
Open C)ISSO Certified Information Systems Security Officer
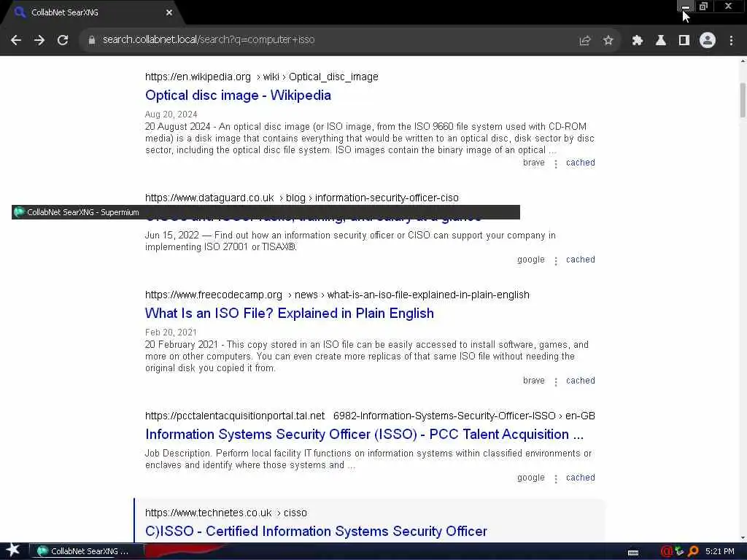[x=316, y=532]
